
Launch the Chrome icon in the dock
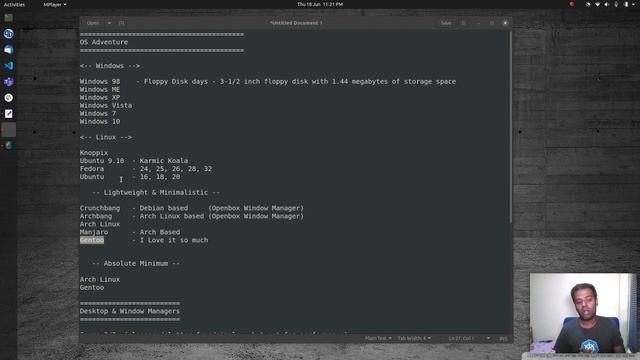[9, 98]
